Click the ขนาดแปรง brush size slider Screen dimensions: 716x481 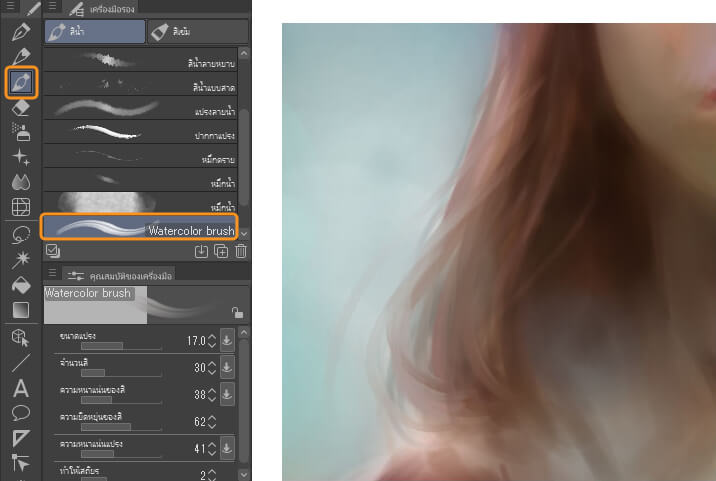point(110,345)
